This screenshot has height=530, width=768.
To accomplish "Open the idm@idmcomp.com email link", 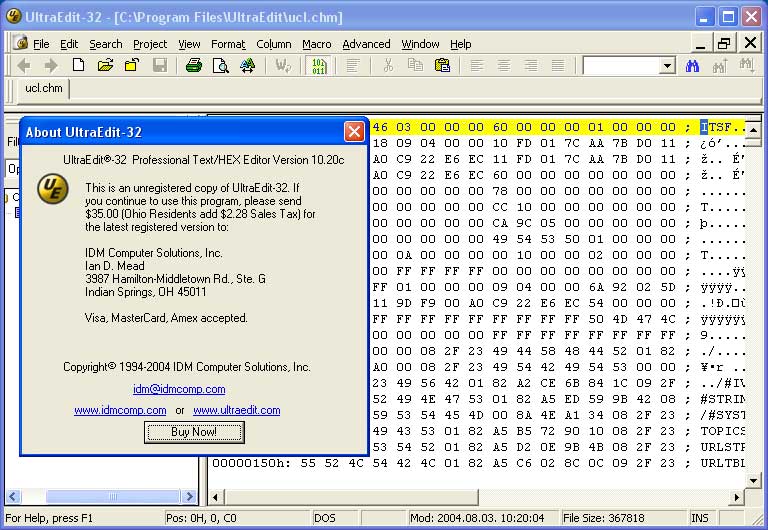I will 179,389.
